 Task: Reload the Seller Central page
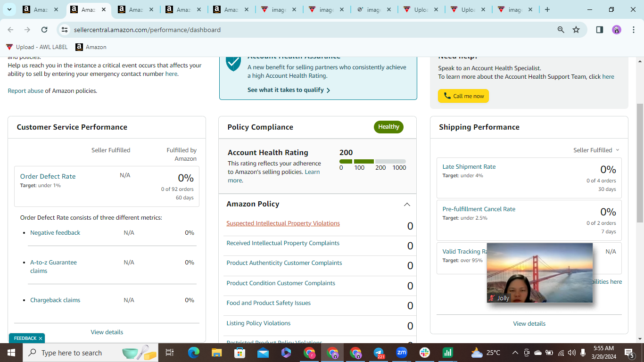click(44, 30)
